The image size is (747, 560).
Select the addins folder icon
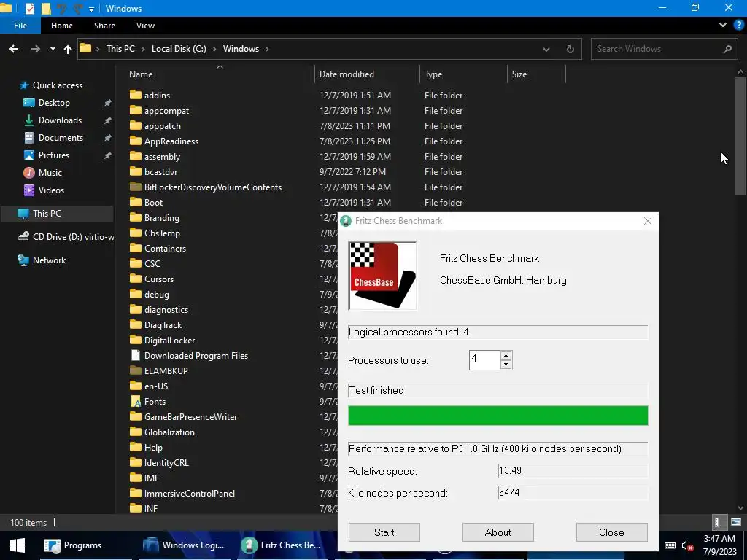click(x=136, y=95)
